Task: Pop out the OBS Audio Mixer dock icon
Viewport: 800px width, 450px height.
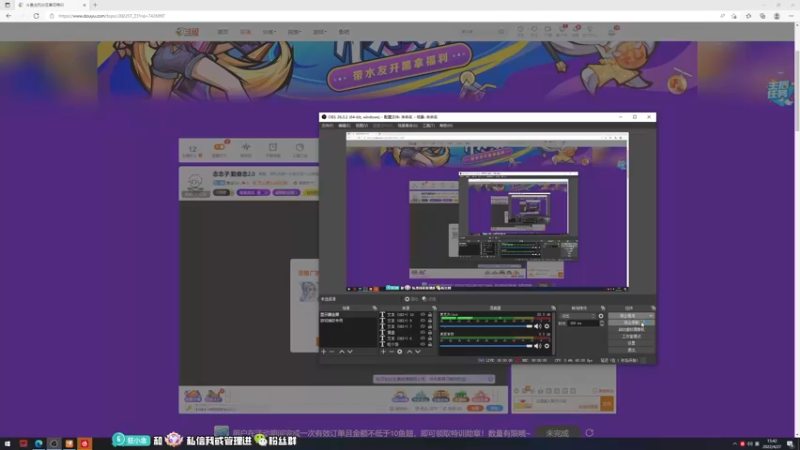Action: tap(553, 308)
